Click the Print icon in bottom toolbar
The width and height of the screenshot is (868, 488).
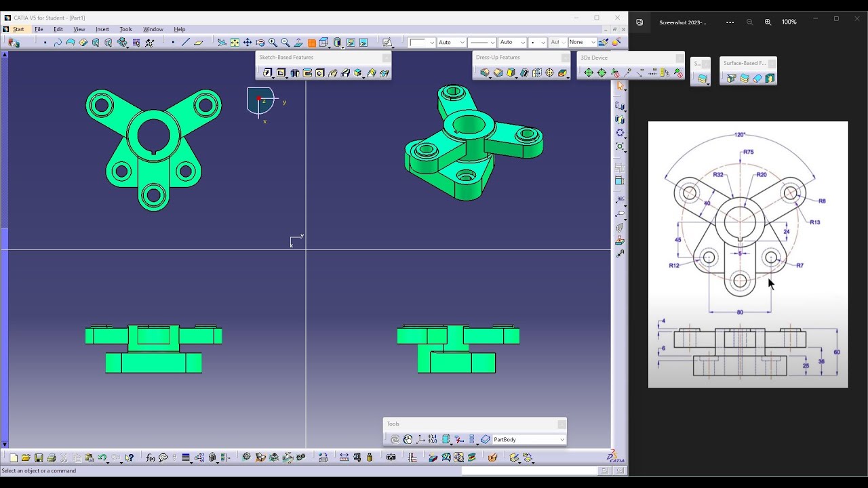[52, 457]
